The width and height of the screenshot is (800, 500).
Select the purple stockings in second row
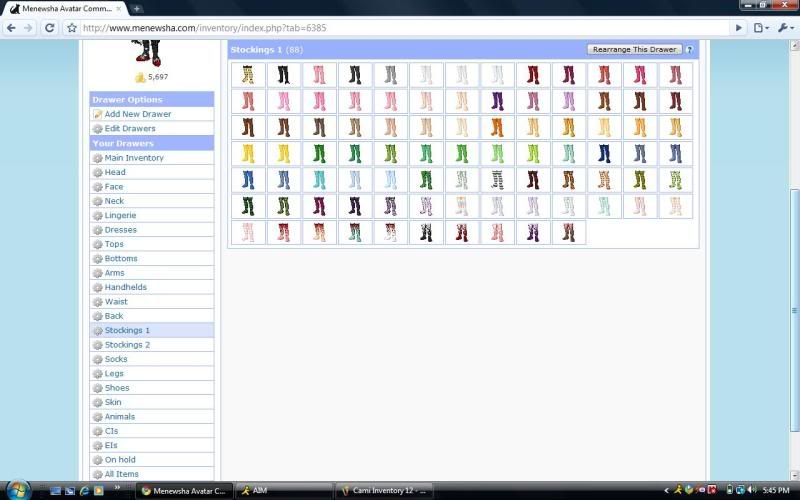[x=497, y=101]
